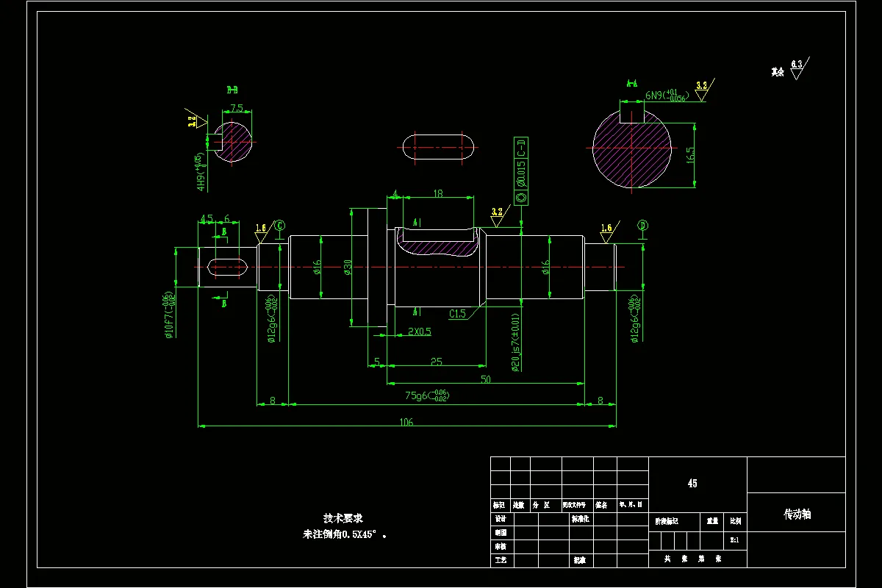Image resolution: width=882 pixels, height=588 pixels.
Task: Select the C1.5 chamfer callout
Action: [x=459, y=315]
